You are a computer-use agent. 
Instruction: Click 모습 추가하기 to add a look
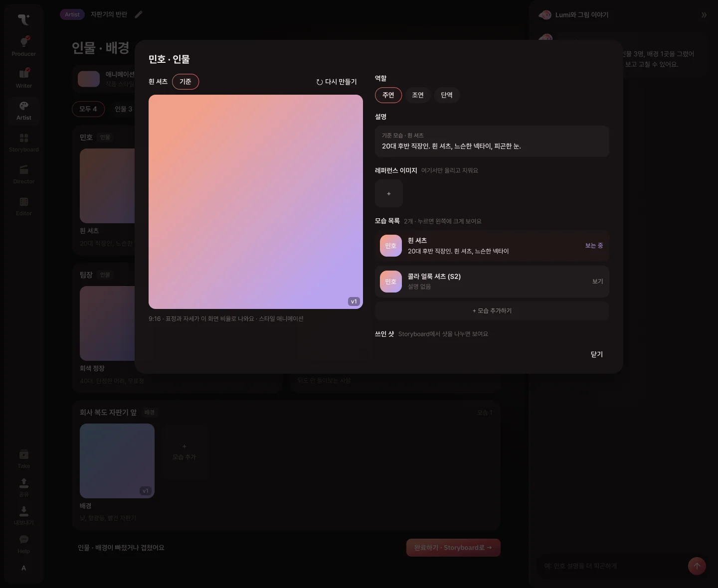[x=492, y=310]
